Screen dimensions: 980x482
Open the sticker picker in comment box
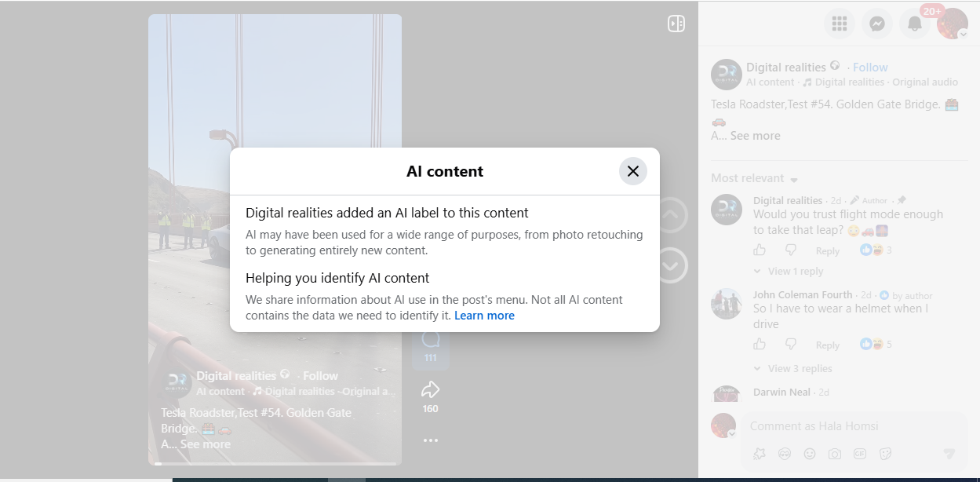[885, 454]
